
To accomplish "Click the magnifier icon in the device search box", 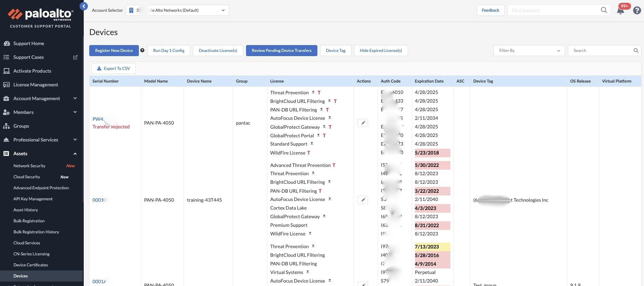I will point(636,51).
